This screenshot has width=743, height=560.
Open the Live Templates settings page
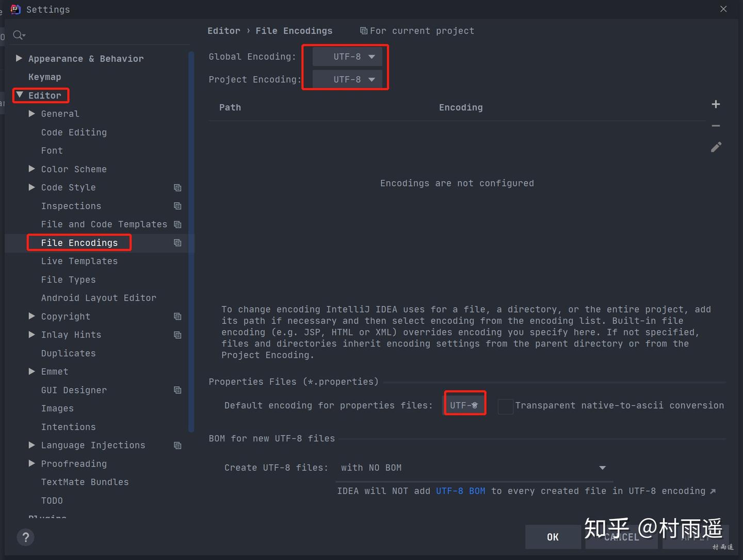tap(79, 261)
